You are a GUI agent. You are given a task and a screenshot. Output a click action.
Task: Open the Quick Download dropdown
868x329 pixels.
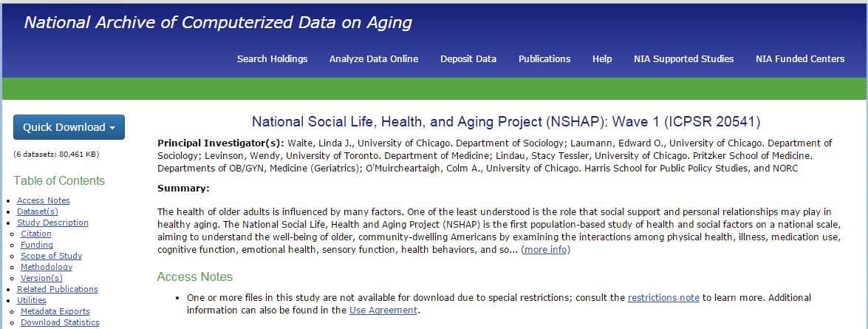(x=69, y=127)
